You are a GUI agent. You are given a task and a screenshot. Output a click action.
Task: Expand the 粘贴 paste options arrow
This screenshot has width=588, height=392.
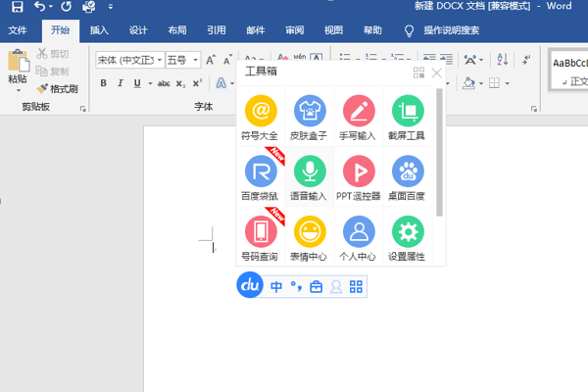[x=19, y=90]
